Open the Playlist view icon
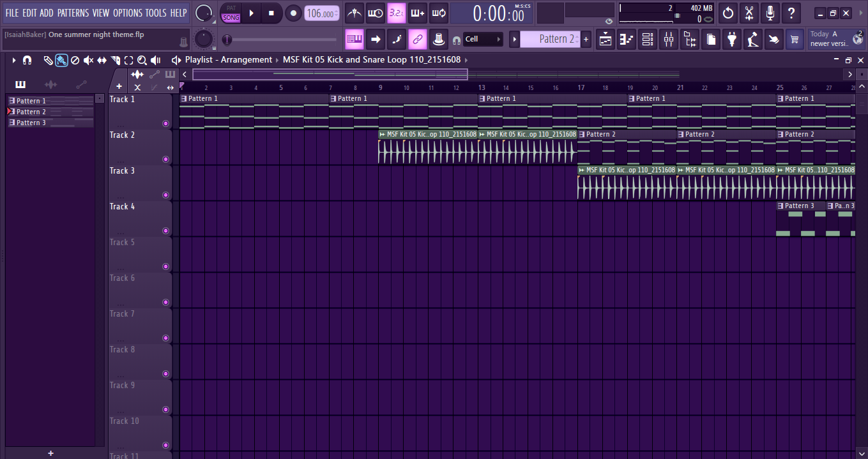868x459 pixels. coord(605,40)
